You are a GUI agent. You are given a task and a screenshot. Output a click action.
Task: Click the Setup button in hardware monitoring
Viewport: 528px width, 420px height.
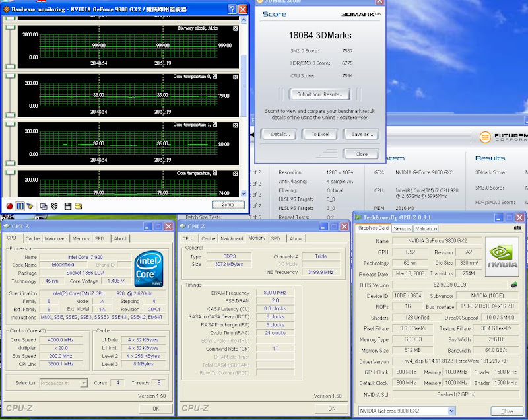(x=227, y=205)
